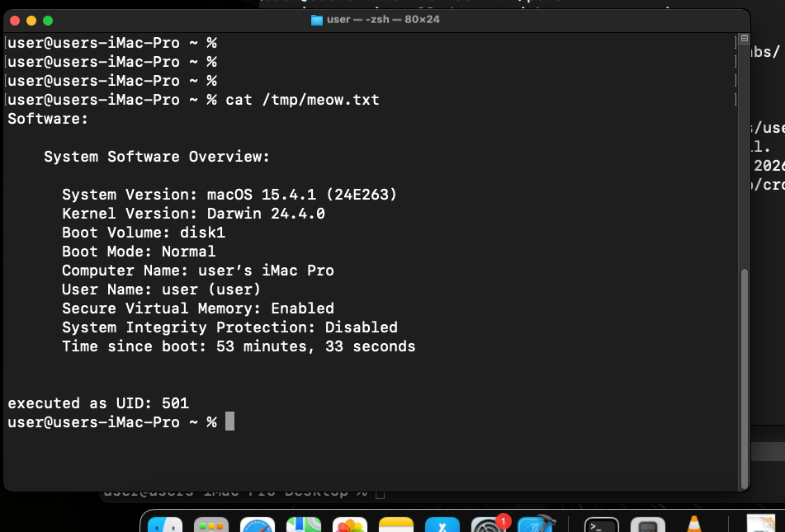
Task: Click the cursor at the last prompt
Action: point(229,421)
